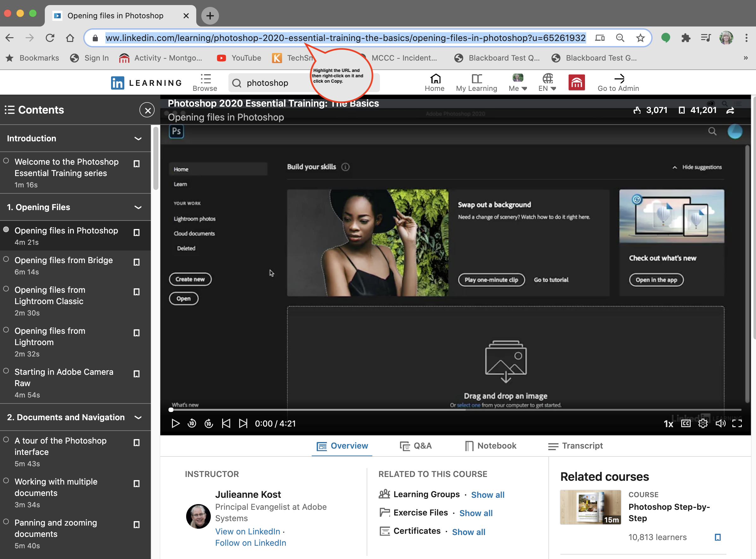This screenshot has height=559, width=756.
Task: Click the video progress bar
Action: coord(455,410)
